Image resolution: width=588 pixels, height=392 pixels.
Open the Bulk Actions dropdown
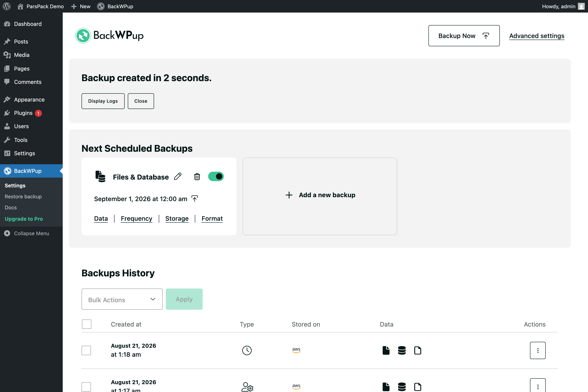pos(122,299)
